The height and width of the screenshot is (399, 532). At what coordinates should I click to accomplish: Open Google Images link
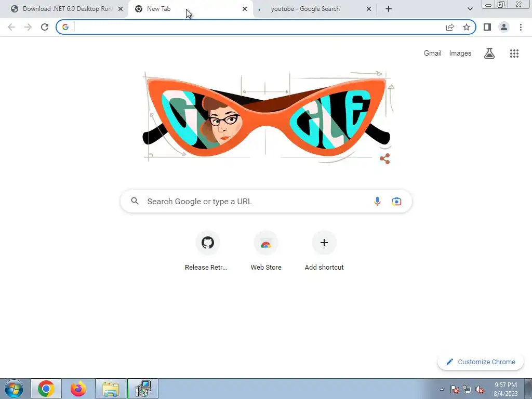[460, 54]
